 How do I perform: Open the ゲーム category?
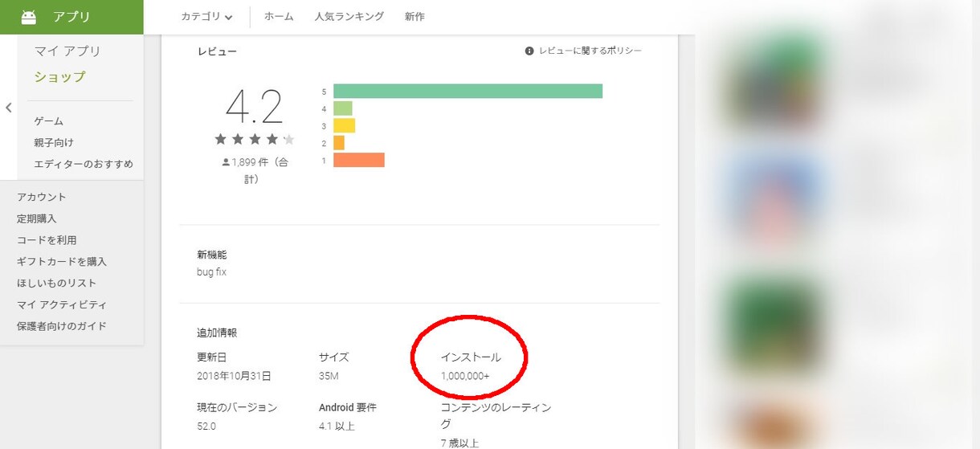coord(48,121)
